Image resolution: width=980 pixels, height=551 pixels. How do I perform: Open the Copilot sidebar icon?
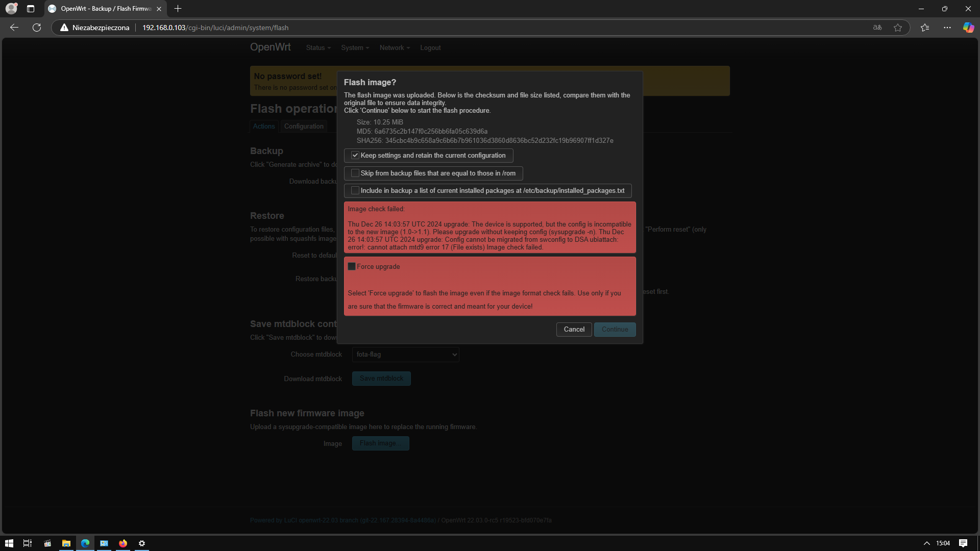(x=968, y=28)
